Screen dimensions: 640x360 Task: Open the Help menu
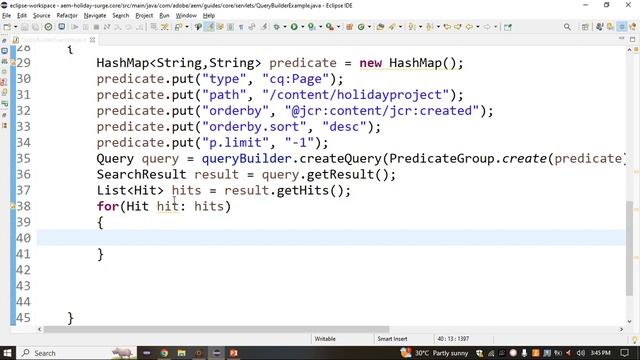(x=209, y=16)
